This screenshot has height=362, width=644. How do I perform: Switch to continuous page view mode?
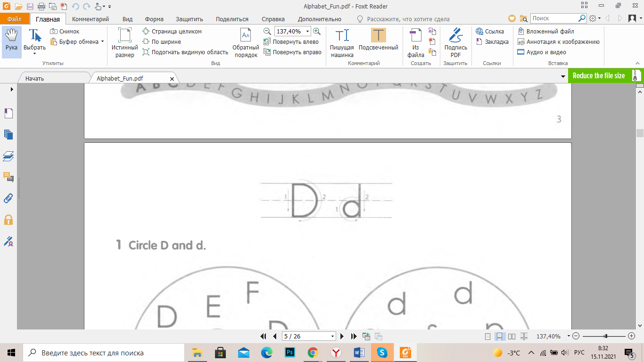coord(500,336)
